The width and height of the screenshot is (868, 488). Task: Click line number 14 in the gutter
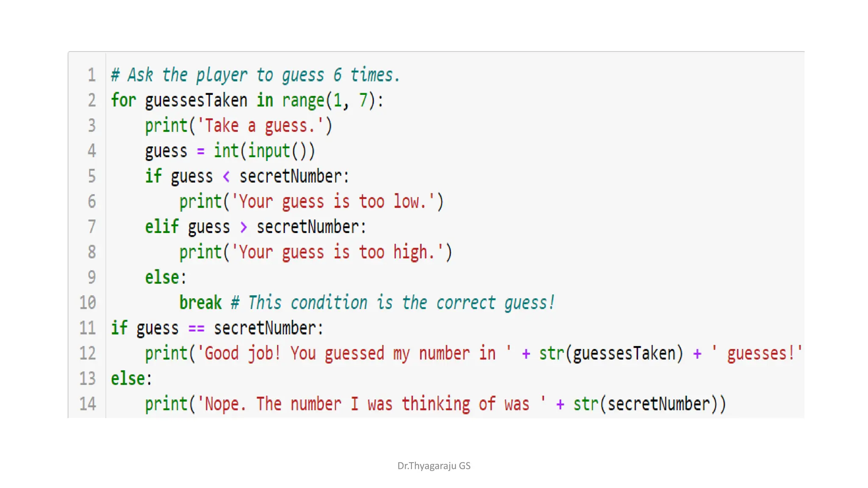click(88, 404)
